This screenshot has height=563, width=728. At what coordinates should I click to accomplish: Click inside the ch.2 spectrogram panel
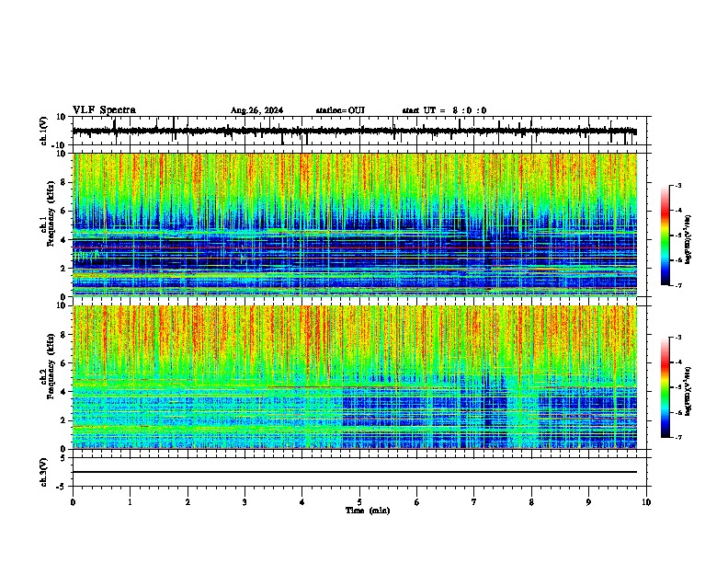(355, 377)
